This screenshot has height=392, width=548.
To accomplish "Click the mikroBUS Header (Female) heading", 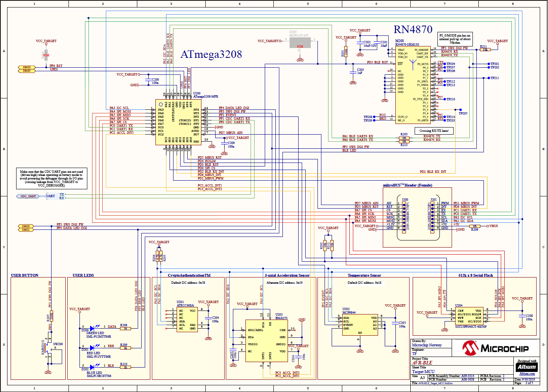I will [x=408, y=185].
